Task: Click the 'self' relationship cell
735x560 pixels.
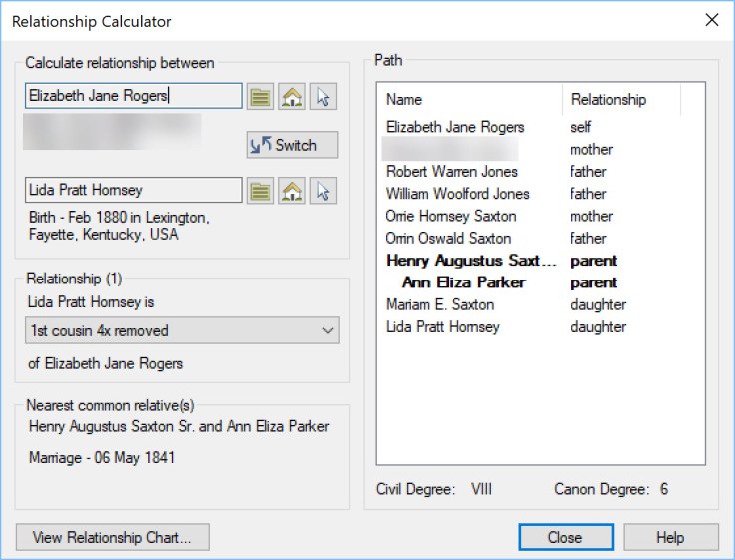Action: click(x=581, y=127)
